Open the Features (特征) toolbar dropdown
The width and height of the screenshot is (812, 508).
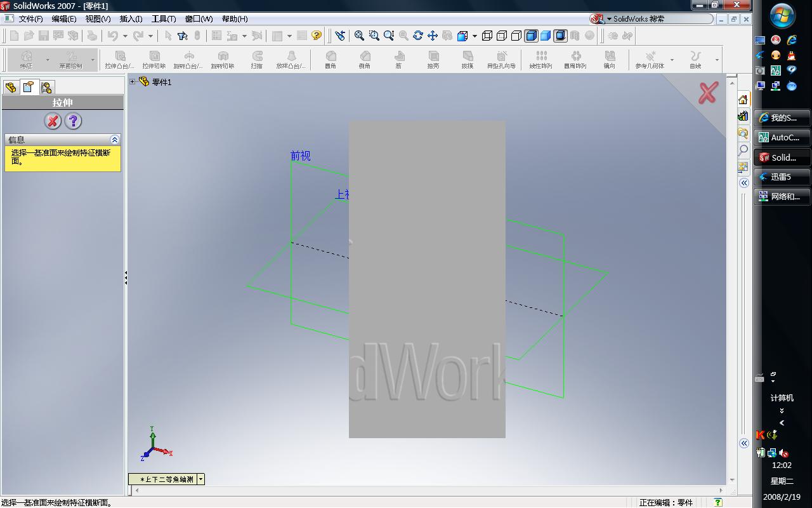[x=48, y=60]
